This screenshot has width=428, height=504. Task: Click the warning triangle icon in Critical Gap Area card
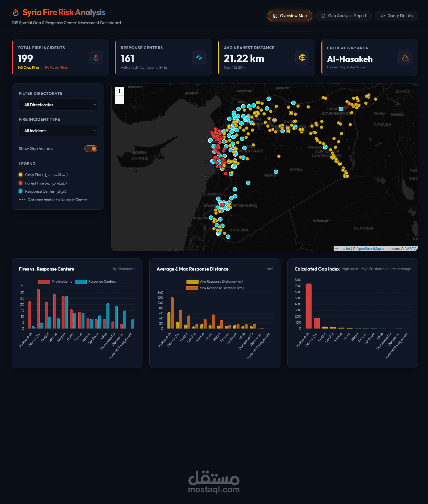tap(405, 57)
